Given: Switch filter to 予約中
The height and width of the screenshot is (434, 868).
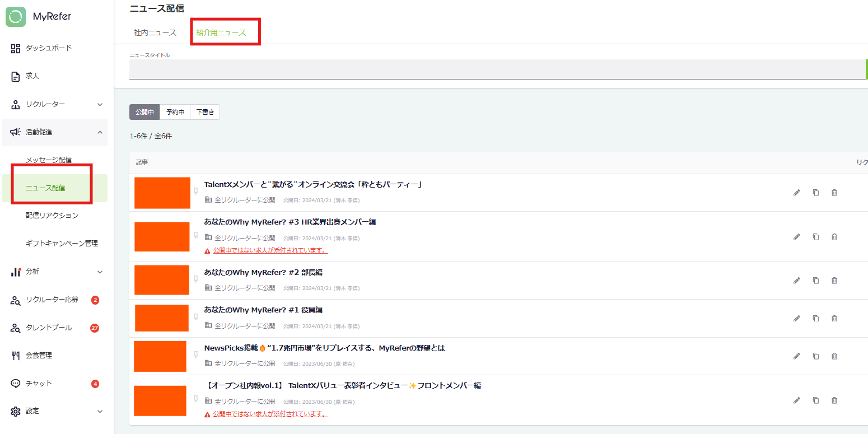Looking at the screenshot, I should point(175,112).
